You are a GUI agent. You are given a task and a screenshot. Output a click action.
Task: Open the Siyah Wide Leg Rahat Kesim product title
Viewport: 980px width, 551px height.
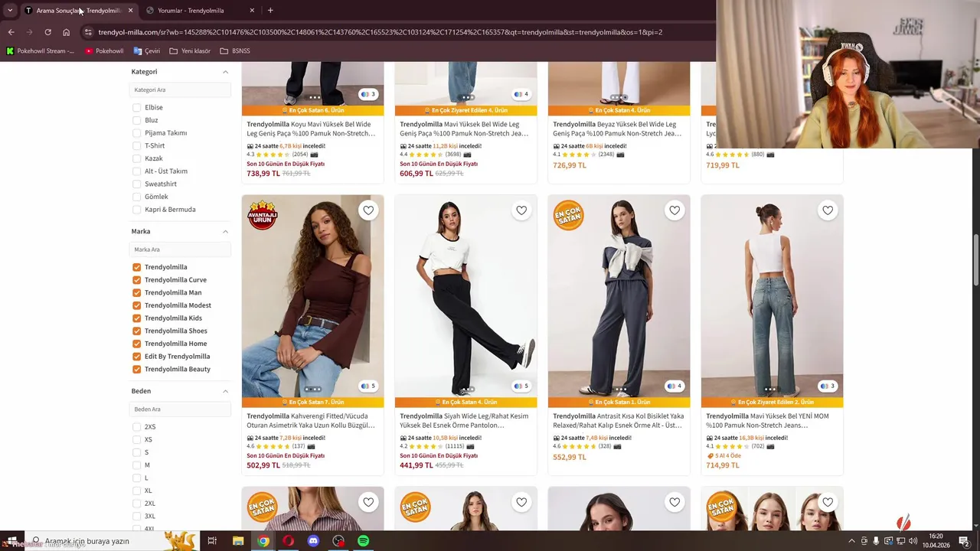(x=464, y=421)
